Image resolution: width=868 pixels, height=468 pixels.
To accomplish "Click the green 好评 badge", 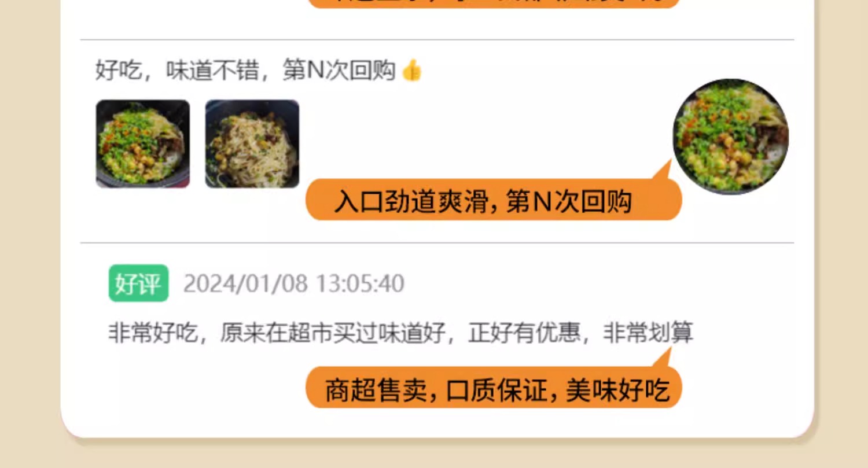I will click(138, 283).
